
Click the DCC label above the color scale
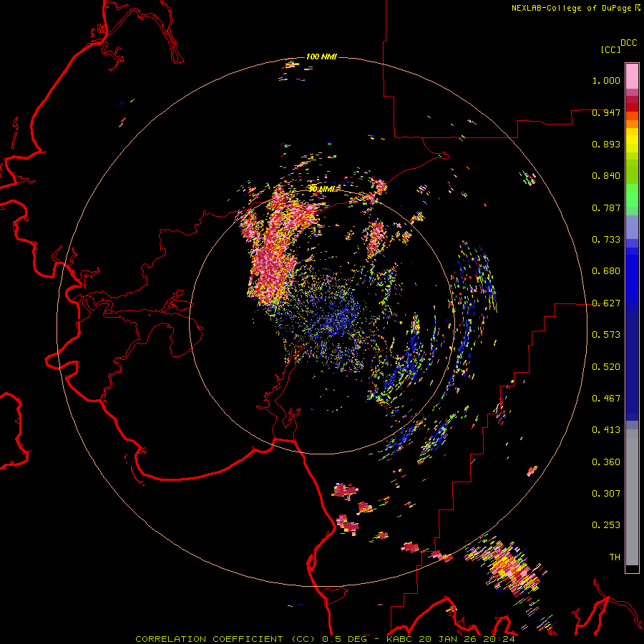click(628, 43)
